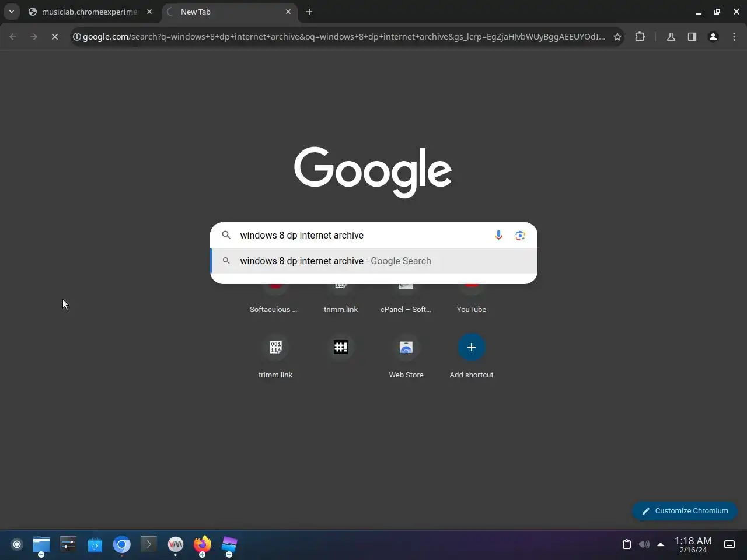
Task: Click Customize Chromium button
Action: pyautogui.click(x=685, y=510)
